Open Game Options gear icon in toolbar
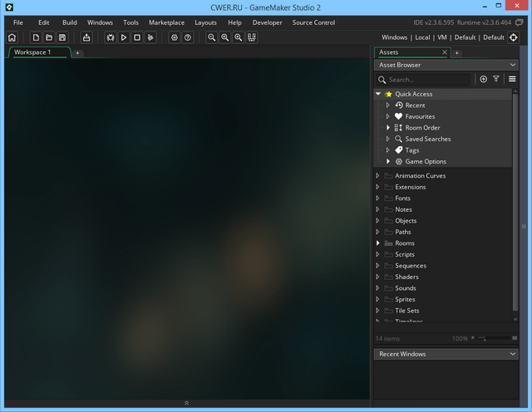The image size is (532, 412). (175, 37)
